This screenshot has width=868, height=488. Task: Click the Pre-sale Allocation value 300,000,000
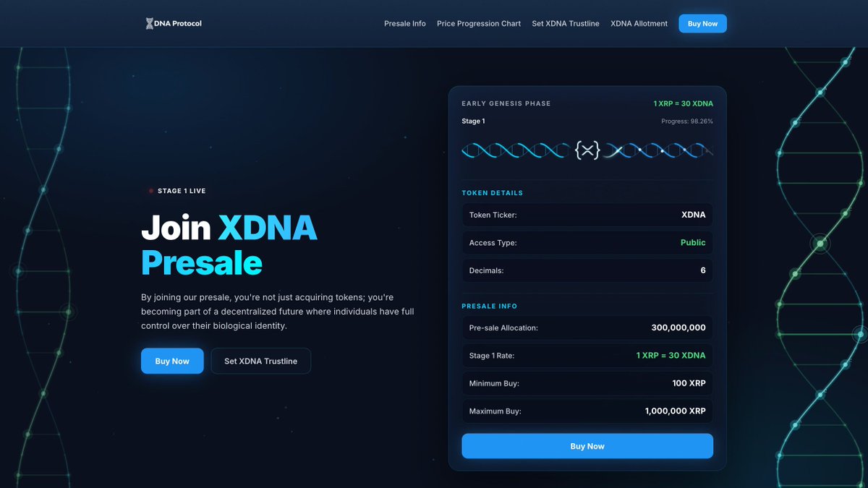point(678,328)
